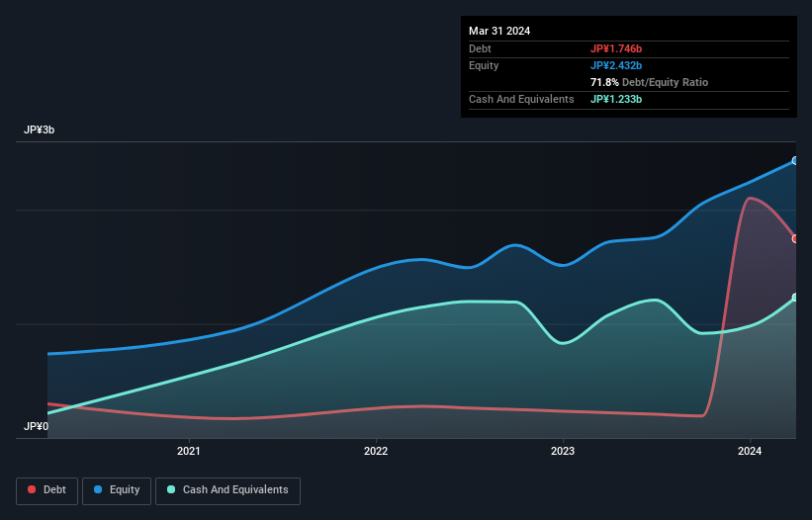This screenshot has width=812, height=520.
Task: Click the Debt label in tooltip
Action: pos(480,48)
